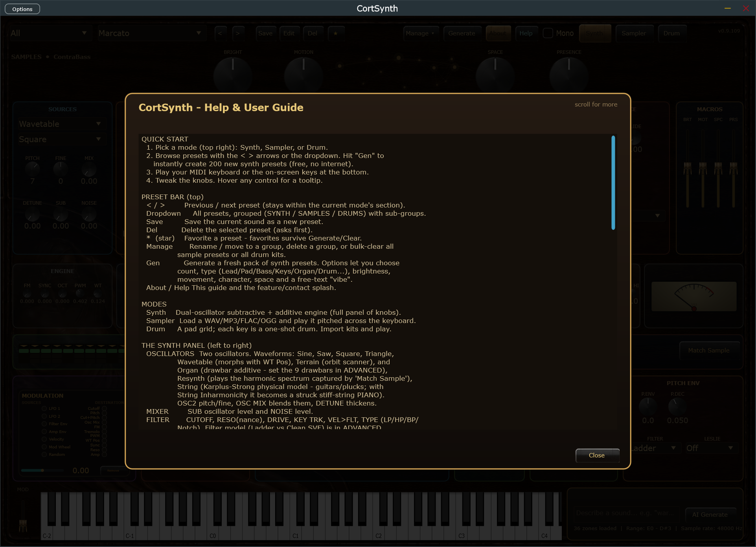The image size is (756, 547).
Task: Open the Help guide
Action: pyautogui.click(x=526, y=33)
